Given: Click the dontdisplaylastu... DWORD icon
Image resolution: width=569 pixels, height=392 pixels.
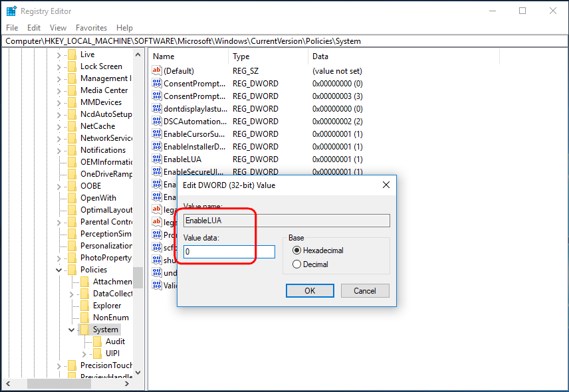Looking at the screenshot, I should pyautogui.click(x=157, y=108).
